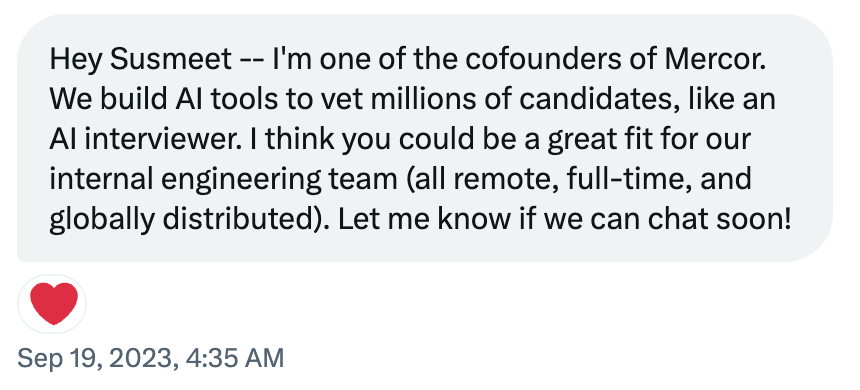Click the red heart reaction icon
This screenshot has width=860, height=390.
[x=53, y=303]
